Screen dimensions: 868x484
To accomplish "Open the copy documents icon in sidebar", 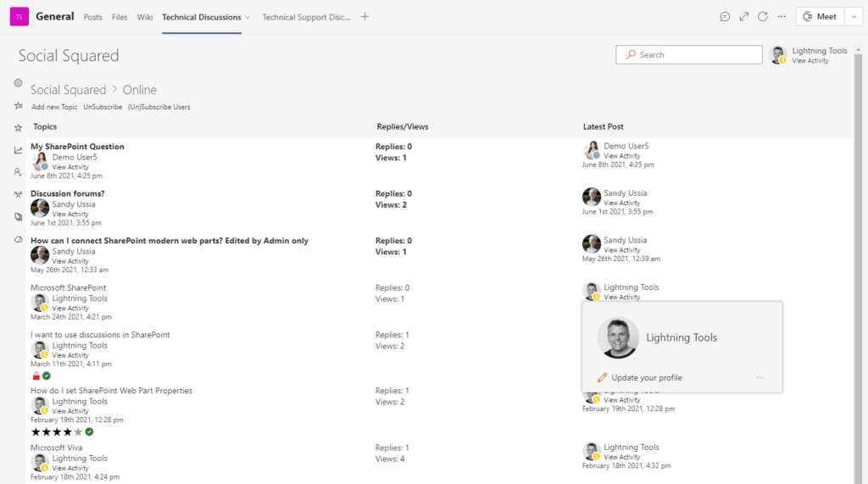I will (18, 217).
